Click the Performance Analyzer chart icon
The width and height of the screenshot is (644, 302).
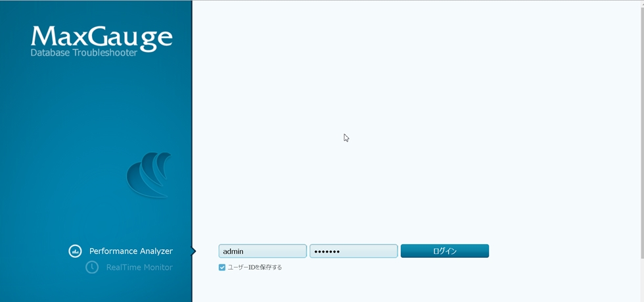pyautogui.click(x=75, y=251)
